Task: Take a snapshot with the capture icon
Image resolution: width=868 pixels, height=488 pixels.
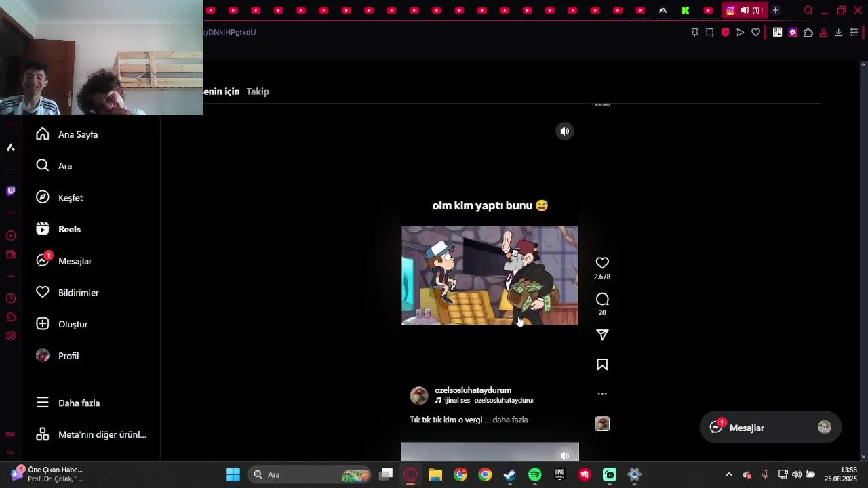Action: point(710,32)
